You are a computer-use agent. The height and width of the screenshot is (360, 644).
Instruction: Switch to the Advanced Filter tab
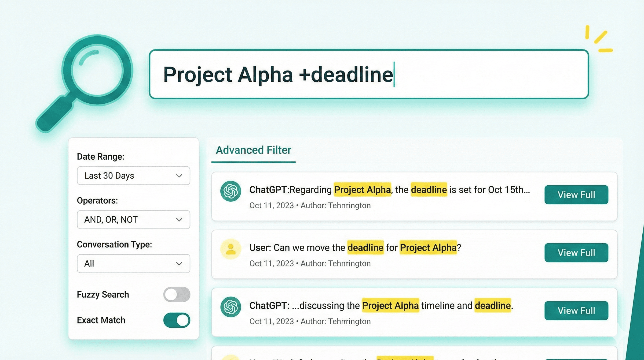tap(253, 150)
